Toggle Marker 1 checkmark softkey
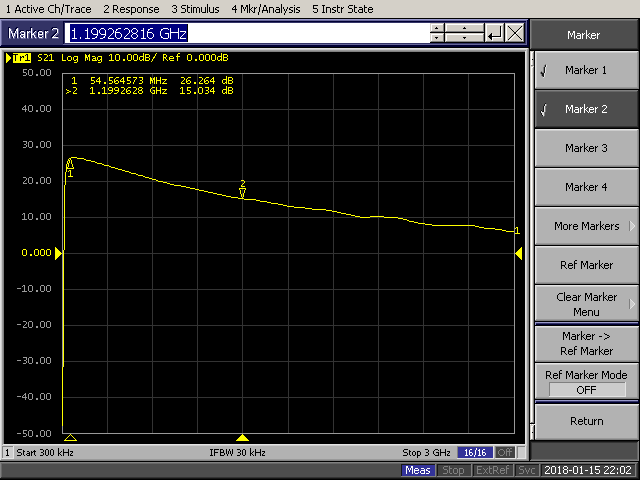 pyautogui.click(x=586, y=70)
